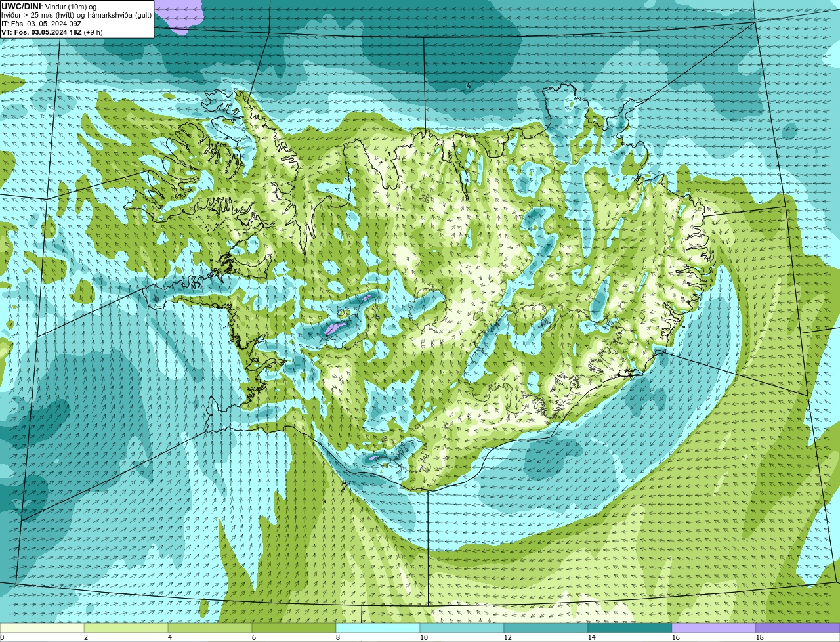Click the light purple 16–18 m/s swatch
Image resolution: width=840 pixels, height=642 pixels.
[714, 628]
